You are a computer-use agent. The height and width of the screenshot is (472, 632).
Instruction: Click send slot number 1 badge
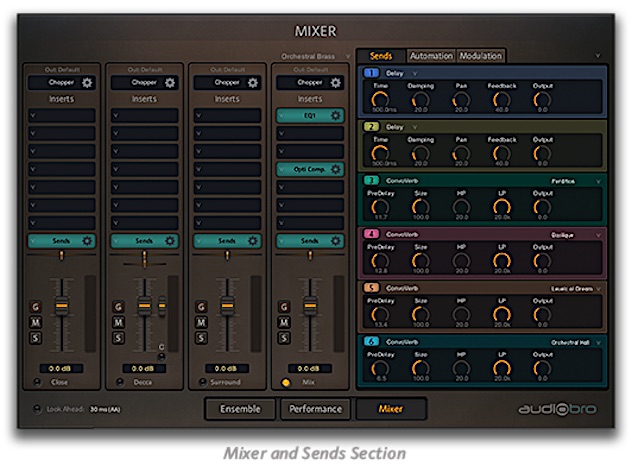click(x=371, y=73)
